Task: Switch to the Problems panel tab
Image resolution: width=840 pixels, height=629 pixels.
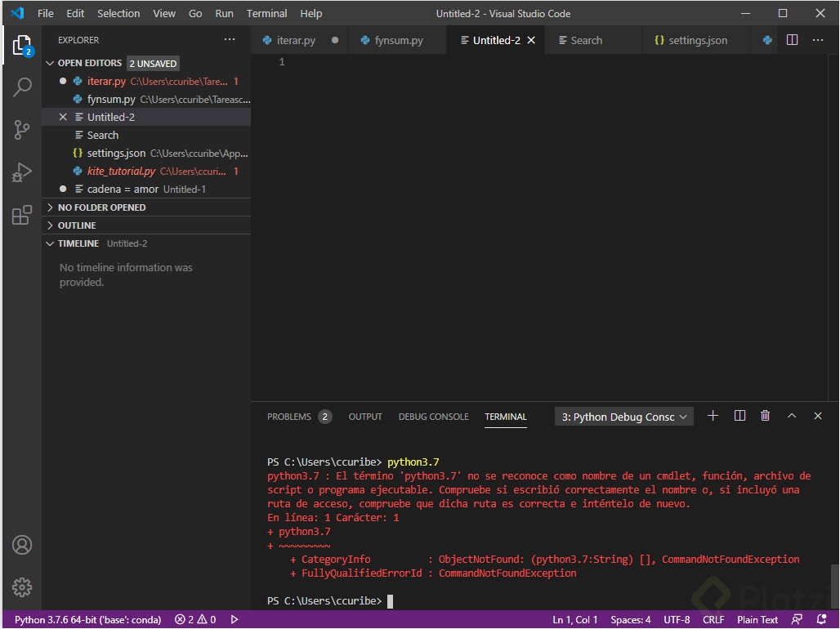Action: [299, 417]
